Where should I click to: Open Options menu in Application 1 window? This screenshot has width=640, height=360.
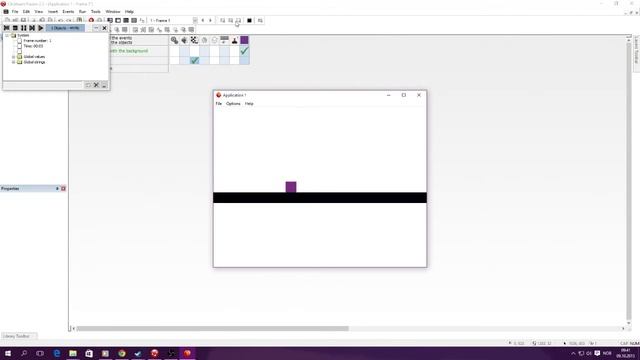click(233, 104)
